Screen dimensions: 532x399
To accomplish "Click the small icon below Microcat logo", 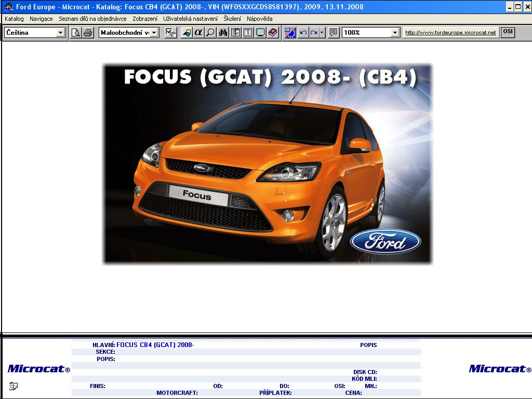I will pos(14,386).
